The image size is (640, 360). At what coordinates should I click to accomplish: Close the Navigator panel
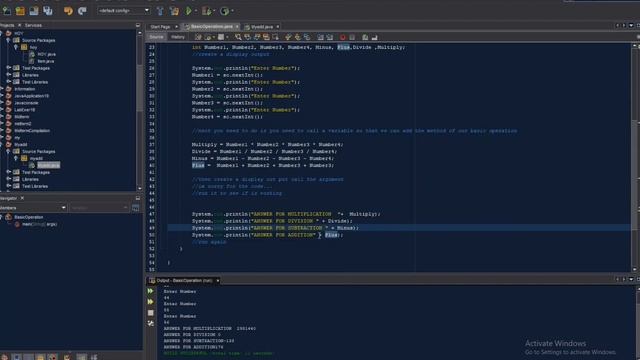point(22,198)
